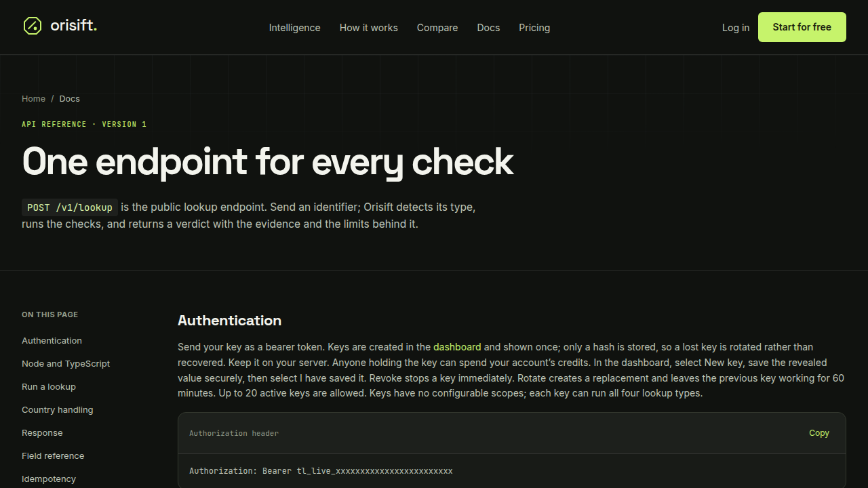This screenshot has width=868, height=488.
Task: Jump to Run a lookup section
Action: pos(49,387)
